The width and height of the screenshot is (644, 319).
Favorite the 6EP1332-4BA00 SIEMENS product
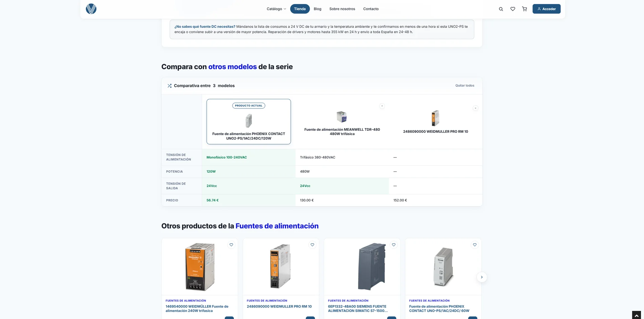tap(394, 245)
